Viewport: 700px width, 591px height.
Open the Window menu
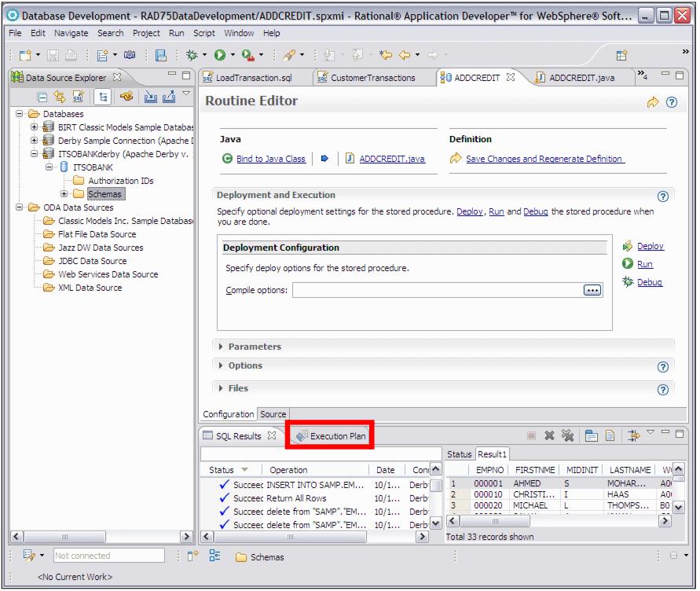[x=239, y=33]
